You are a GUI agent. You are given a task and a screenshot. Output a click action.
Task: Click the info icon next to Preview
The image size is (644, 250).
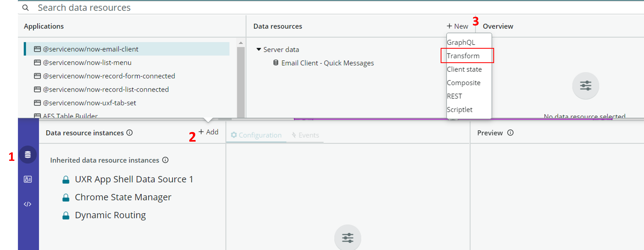[510, 133]
